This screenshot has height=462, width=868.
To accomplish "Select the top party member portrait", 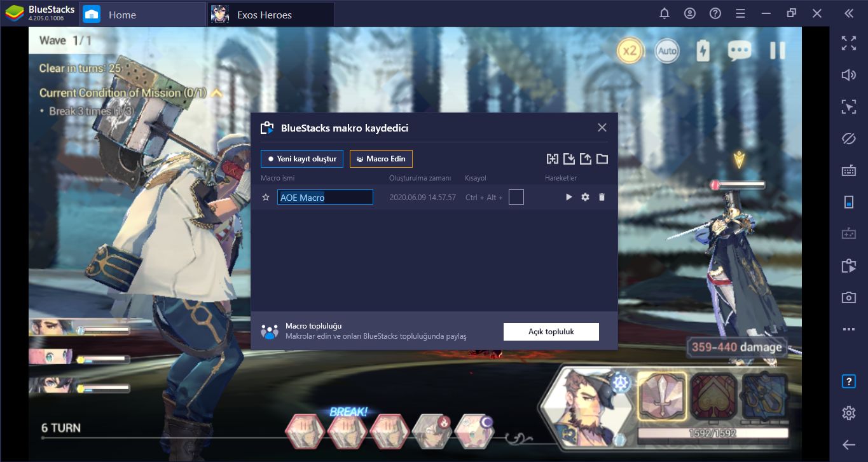I will coord(52,329).
